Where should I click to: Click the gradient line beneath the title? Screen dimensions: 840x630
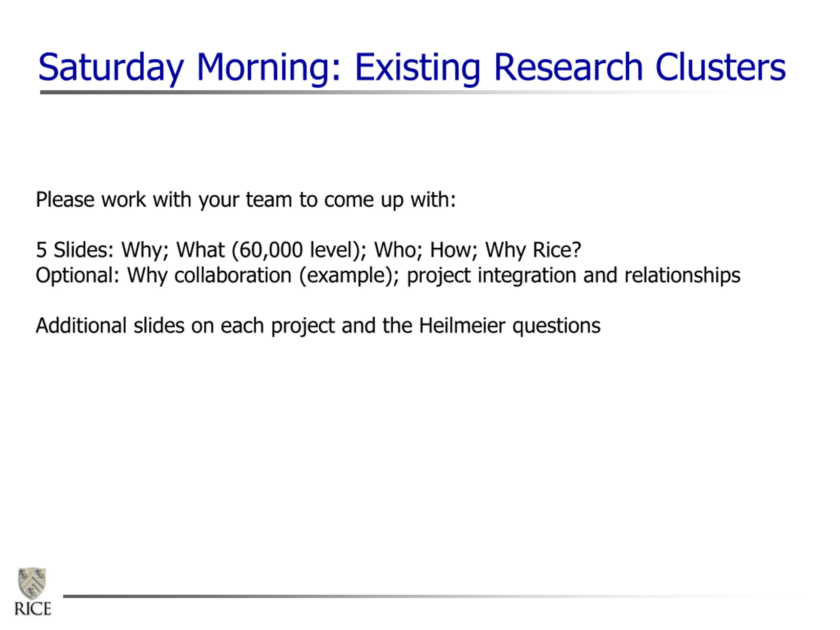[x=413, y=92]
